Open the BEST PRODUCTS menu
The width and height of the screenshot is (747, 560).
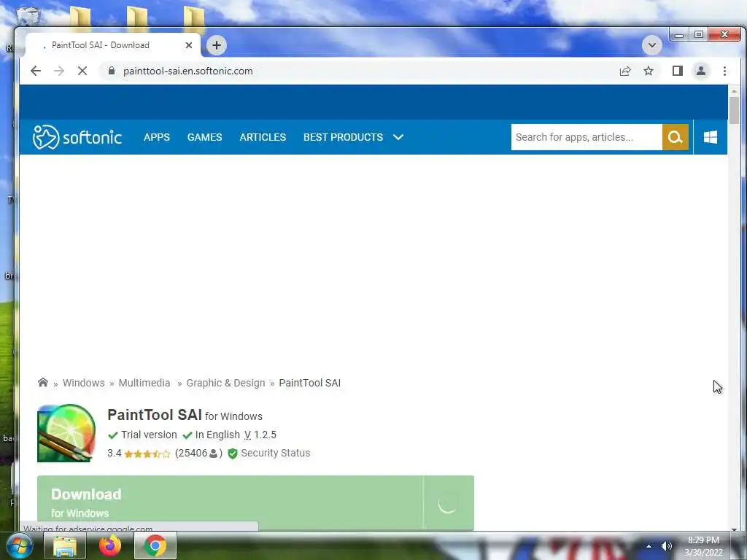click(x=343, y=137)
